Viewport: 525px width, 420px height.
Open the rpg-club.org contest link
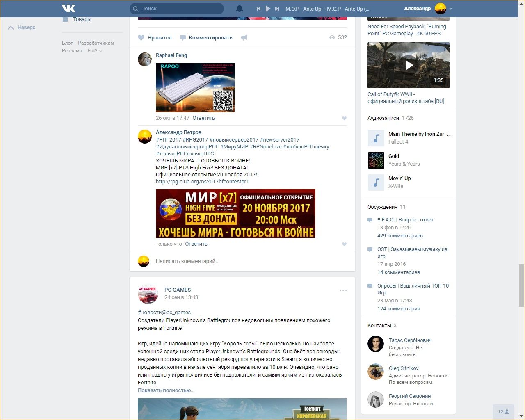(x=202, y=182)
